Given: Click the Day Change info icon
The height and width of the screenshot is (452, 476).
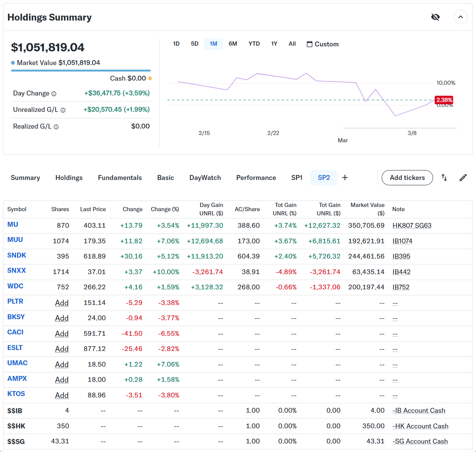Looking at the screenshot, I should point(54,94).
